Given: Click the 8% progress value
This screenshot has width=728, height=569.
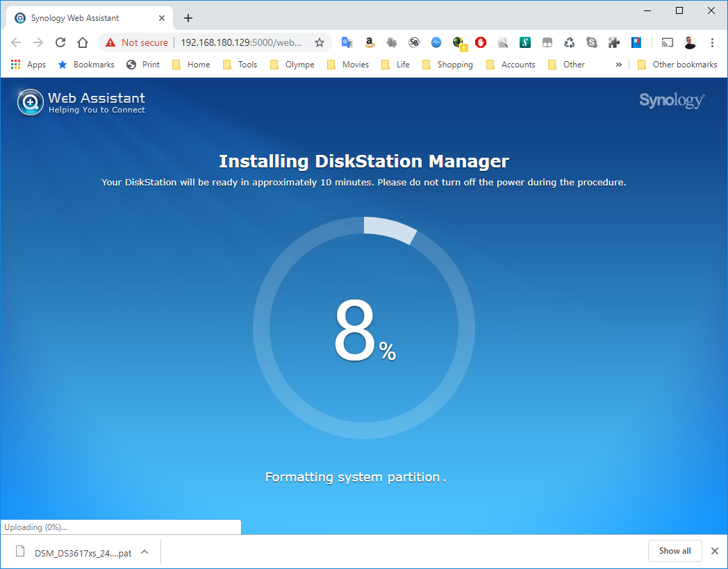Looking at the screenshot, I should coord(365,330).
